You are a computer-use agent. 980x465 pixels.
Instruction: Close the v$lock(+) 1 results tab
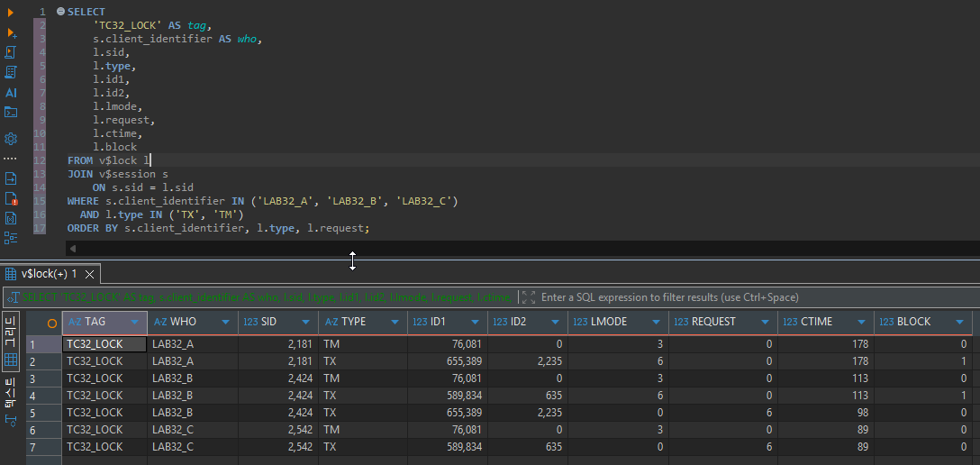pos(89,274)
